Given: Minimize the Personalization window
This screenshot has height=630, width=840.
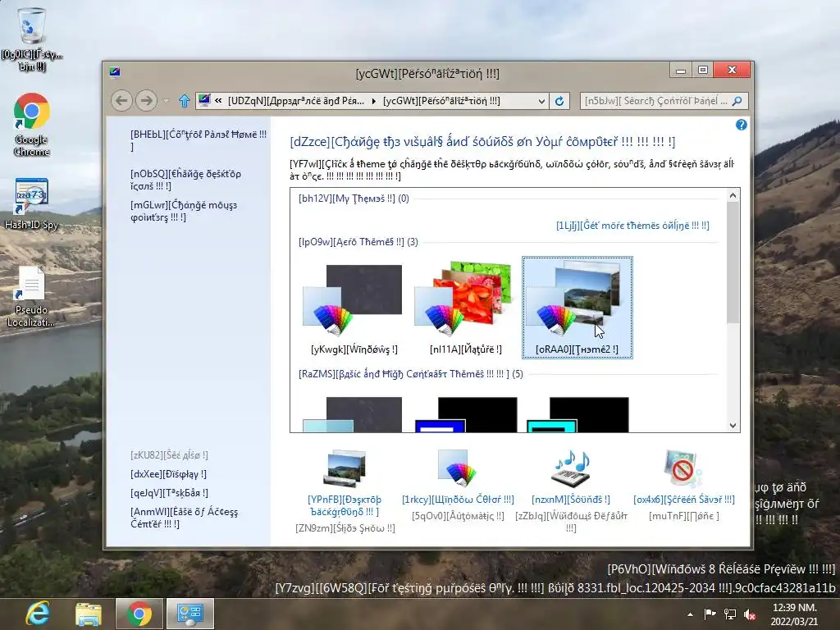Looking at the screenshot, I should [680, 71].
